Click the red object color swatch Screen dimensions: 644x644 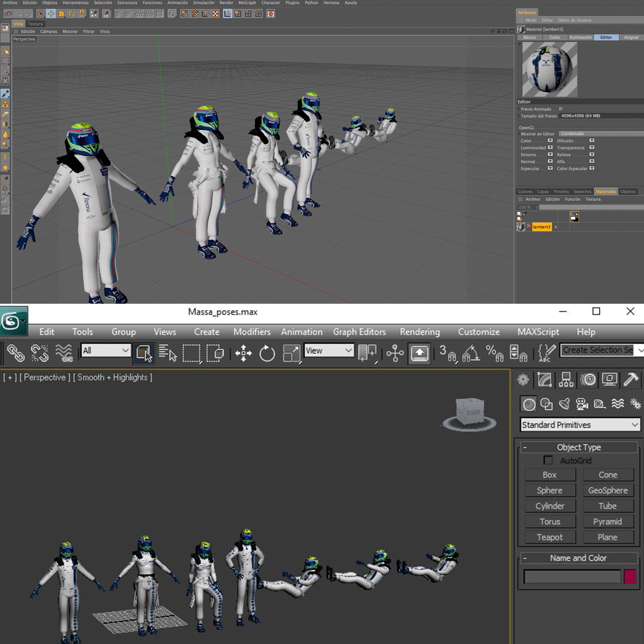point(630,576)
